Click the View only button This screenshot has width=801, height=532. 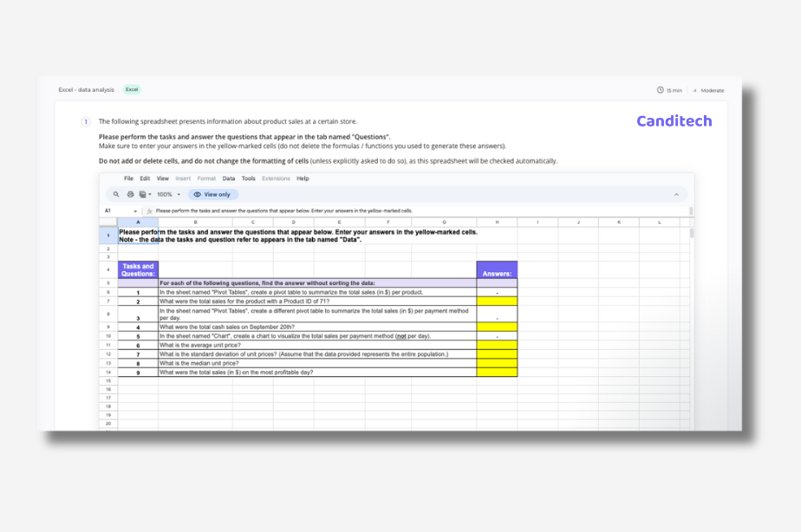tap(212, 193)
